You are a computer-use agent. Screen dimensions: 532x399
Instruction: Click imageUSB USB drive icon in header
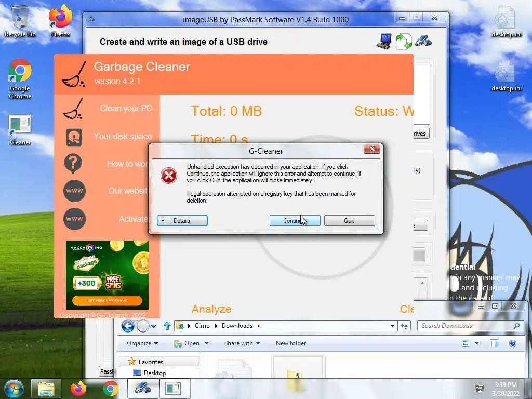point(423,41)
